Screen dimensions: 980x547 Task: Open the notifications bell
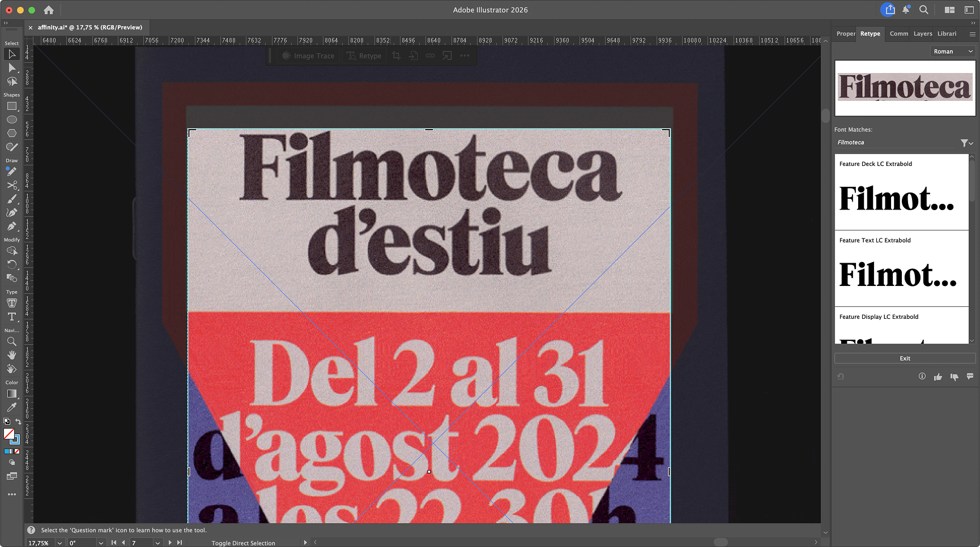coord(906,10)
